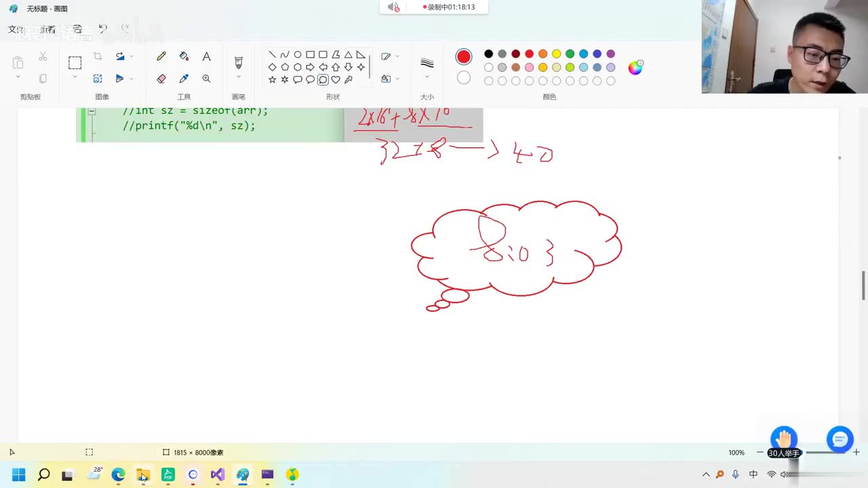This screenshot has width=868, height=488.
Task: Expand the Brushes dropdown arrow
Action: [238, 77]
